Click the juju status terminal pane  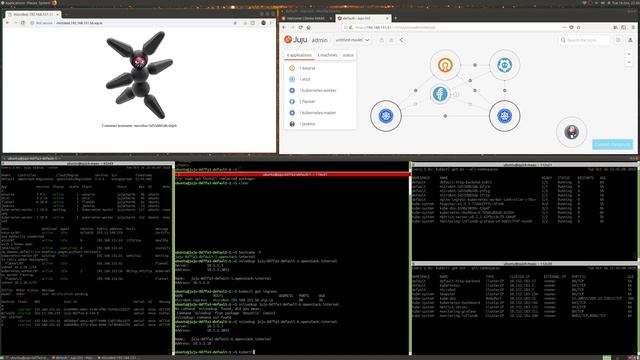coord(86,258)
